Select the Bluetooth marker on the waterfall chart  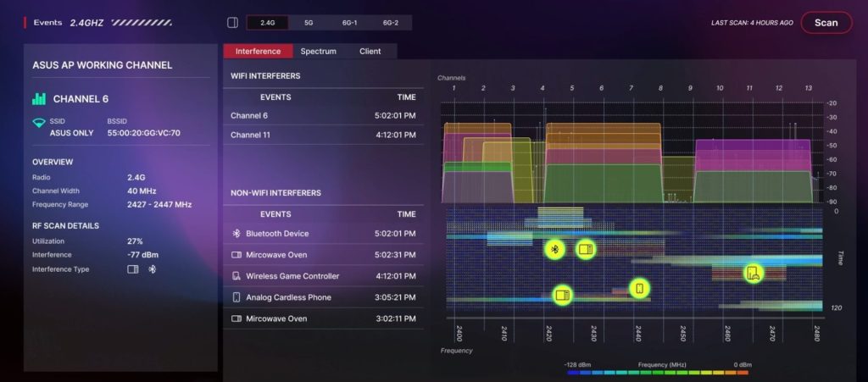click(554, 249)
